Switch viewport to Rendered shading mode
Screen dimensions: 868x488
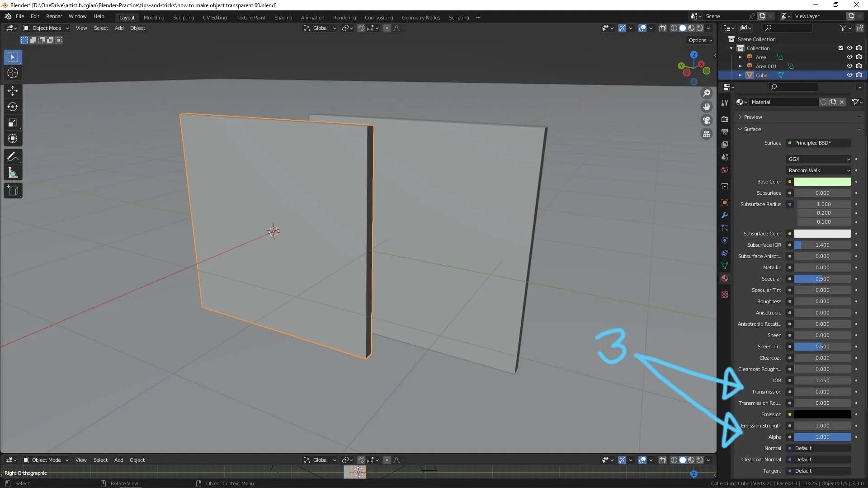700,28
